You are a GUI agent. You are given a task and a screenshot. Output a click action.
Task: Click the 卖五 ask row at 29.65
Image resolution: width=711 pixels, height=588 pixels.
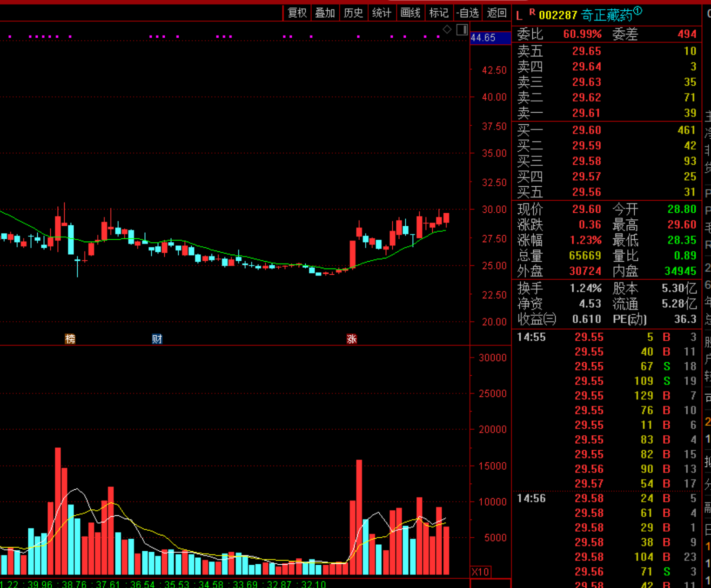[607, 51]
